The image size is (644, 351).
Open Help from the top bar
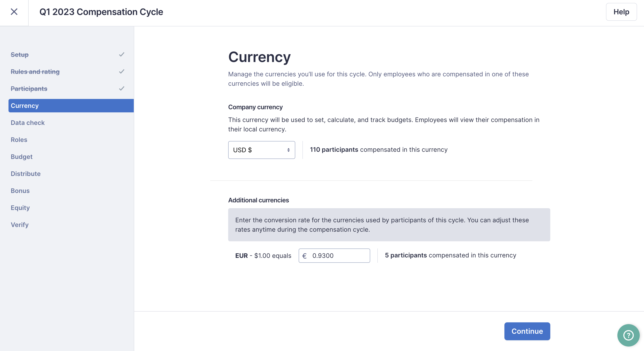tap(621, 12)
